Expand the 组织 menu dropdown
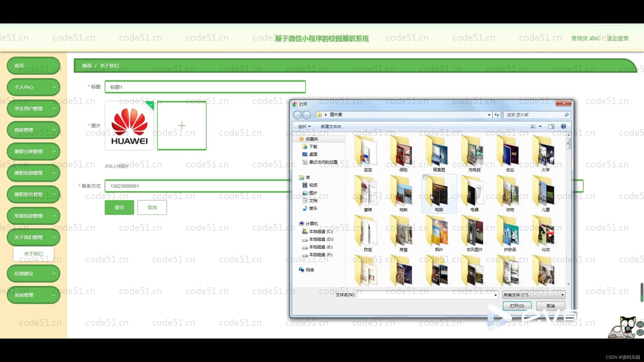The height and width of the screenshot is (362, 644). point(304,126)
